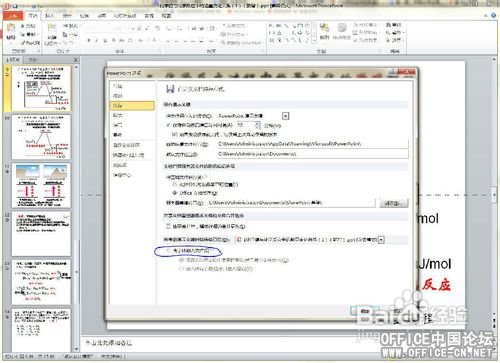Switch to the Design ribbon tab
The width and height of the screenshot is (500, 363).
67,16
